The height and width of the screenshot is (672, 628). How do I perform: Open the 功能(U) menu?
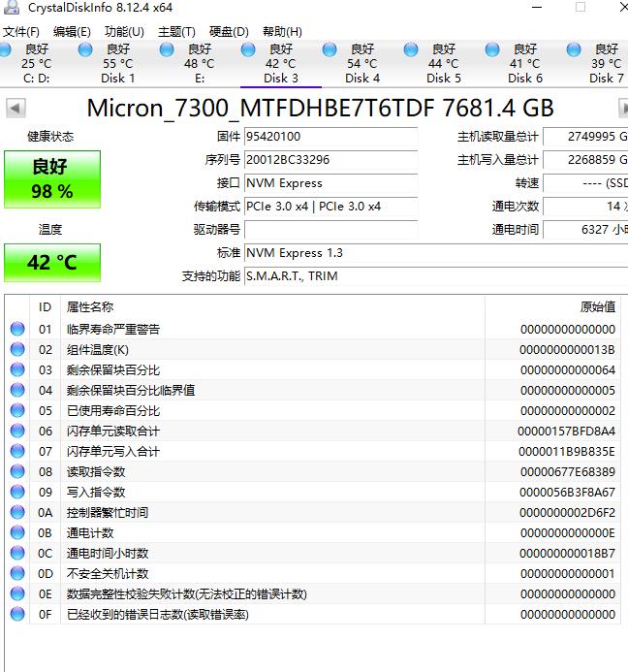click(x=124, y=32)
